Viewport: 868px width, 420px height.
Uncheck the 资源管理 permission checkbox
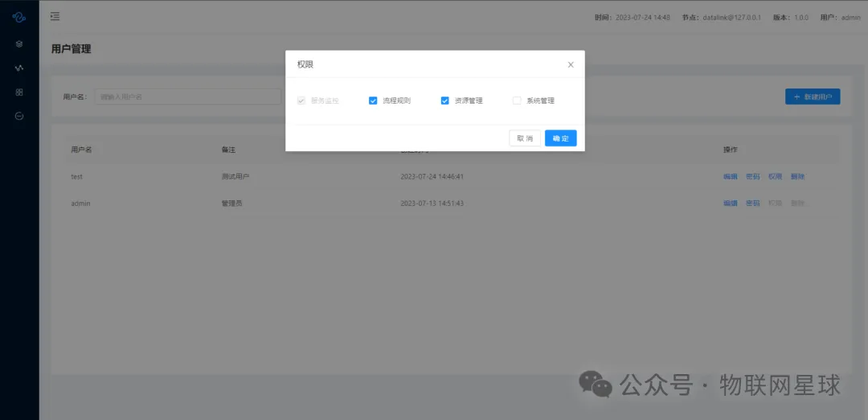(444, 101)
